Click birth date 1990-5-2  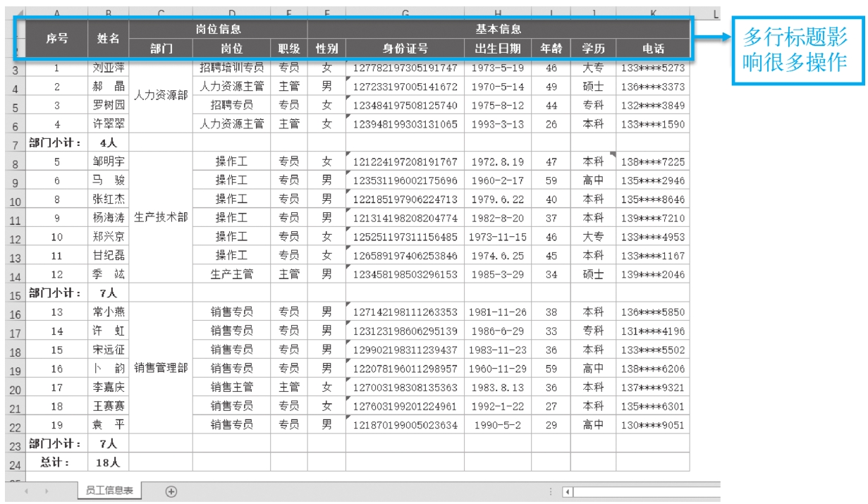pos(498,424)
